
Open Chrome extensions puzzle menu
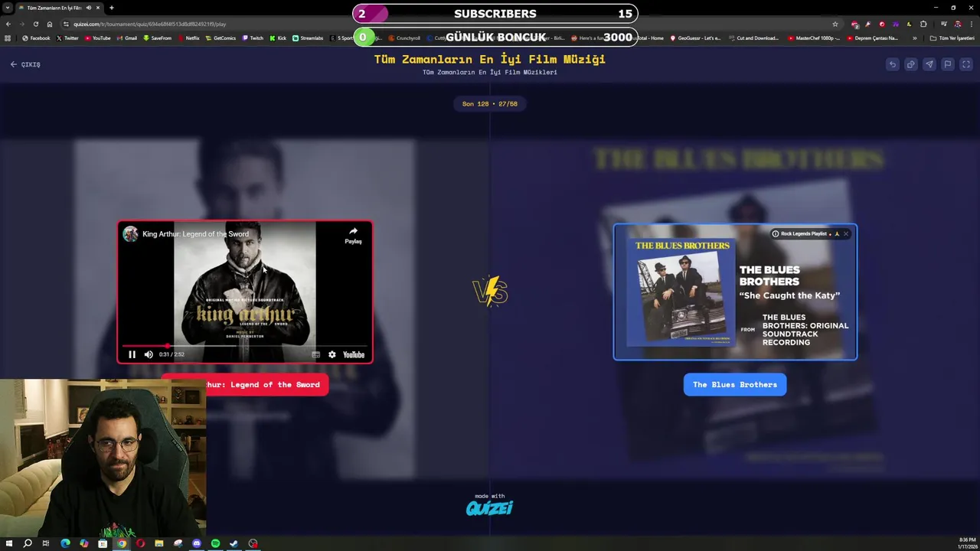click(923, 24)
